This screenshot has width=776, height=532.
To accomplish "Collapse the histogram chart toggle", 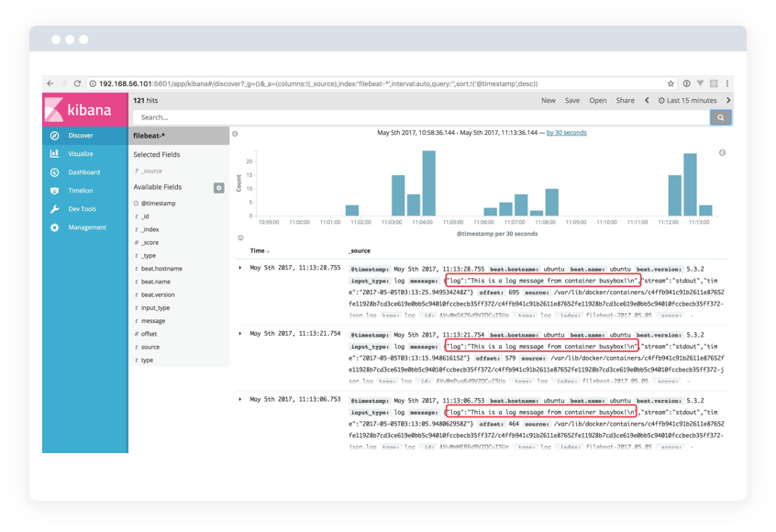I will 240,238.
